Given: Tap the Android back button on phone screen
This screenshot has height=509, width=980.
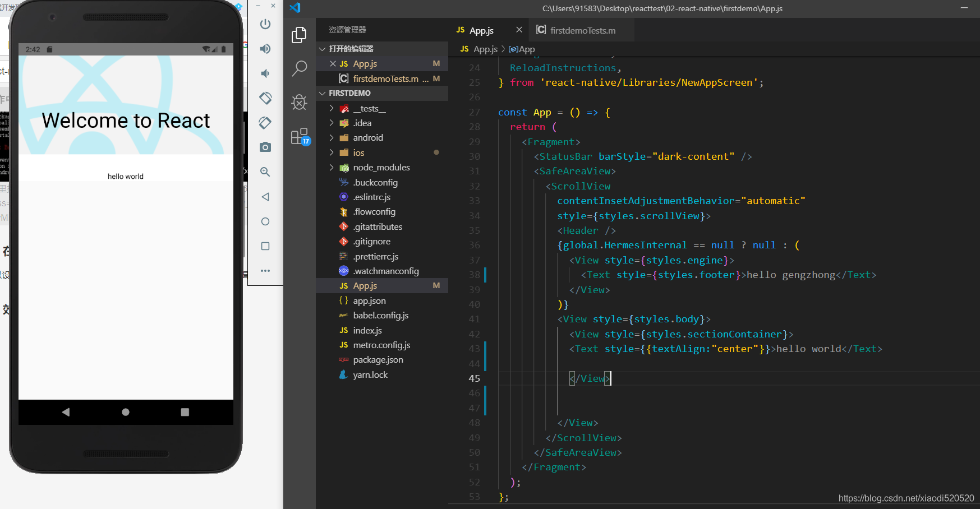Looking at the screenshot, I should pyautogui.click(x=66, y=412).
